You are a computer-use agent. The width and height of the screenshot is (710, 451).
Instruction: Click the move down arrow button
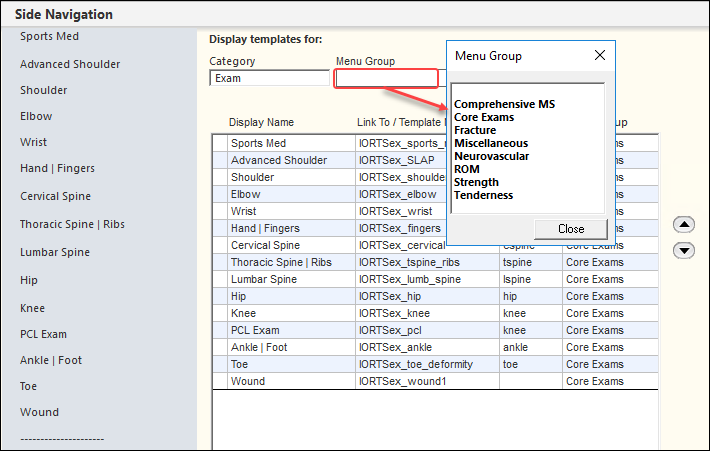tap(684, 250)
